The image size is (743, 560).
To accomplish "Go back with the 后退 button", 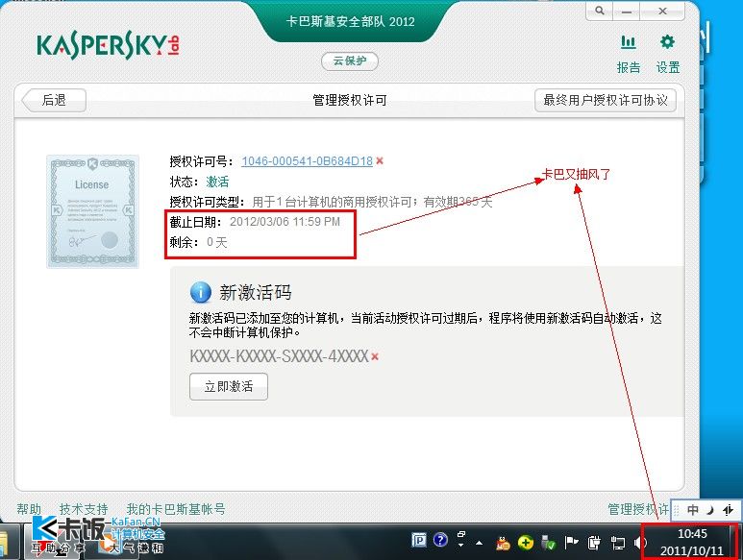I will pyautogui.click(x=54, y=100).
